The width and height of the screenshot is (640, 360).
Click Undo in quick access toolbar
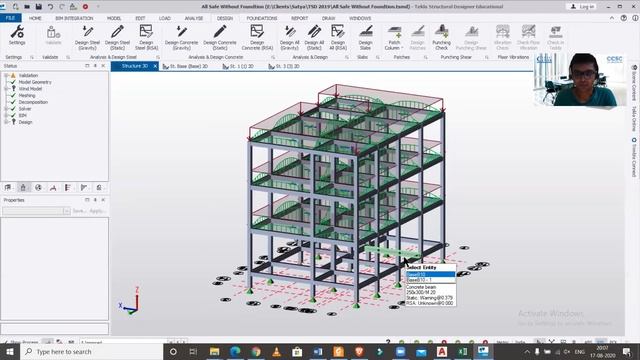point(50,7)
